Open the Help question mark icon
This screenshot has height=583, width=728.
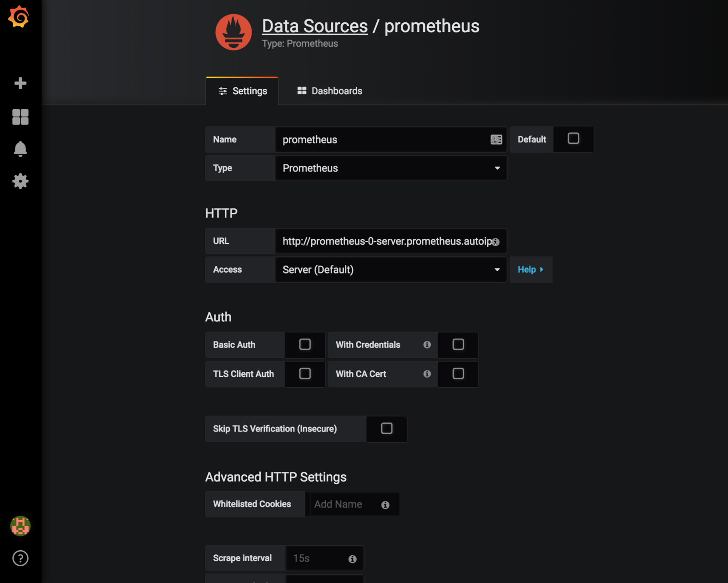[x=20, y=558]
